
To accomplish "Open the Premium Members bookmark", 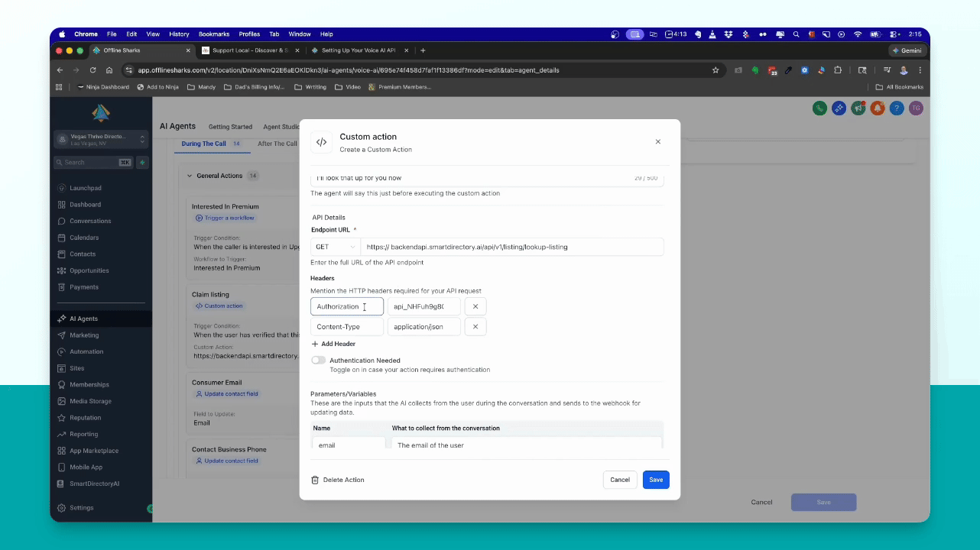I will coord(399,87).
